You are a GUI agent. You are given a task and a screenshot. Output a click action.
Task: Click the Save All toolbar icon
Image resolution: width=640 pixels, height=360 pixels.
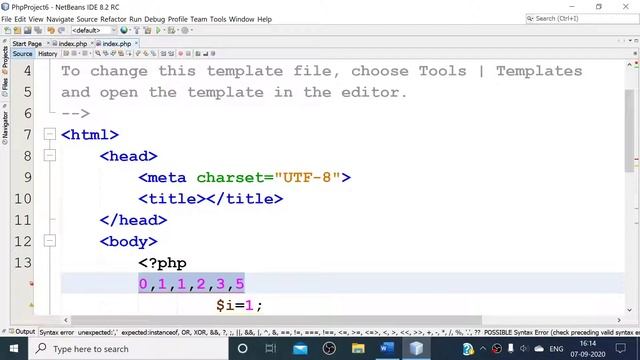point(38,30)
